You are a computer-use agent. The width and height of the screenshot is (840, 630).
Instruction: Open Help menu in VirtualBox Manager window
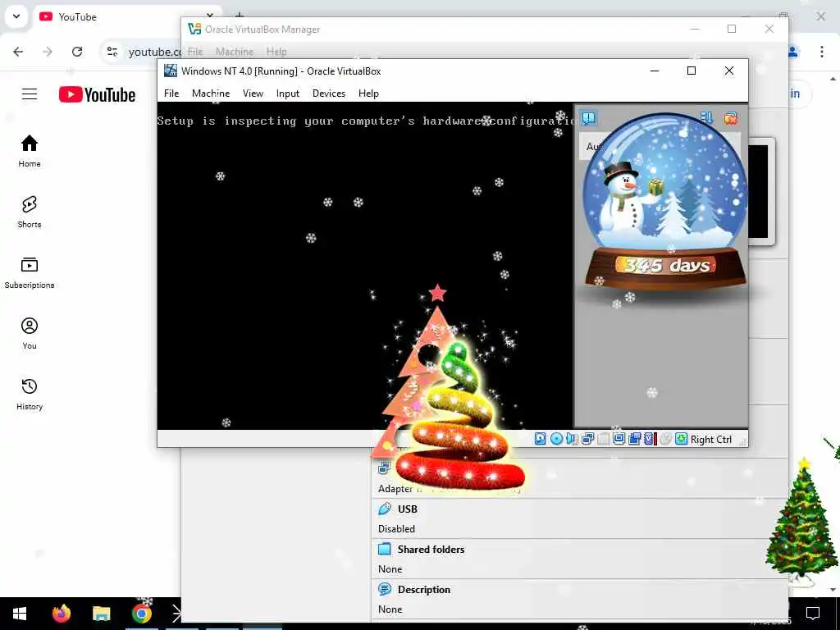point(276,52)
